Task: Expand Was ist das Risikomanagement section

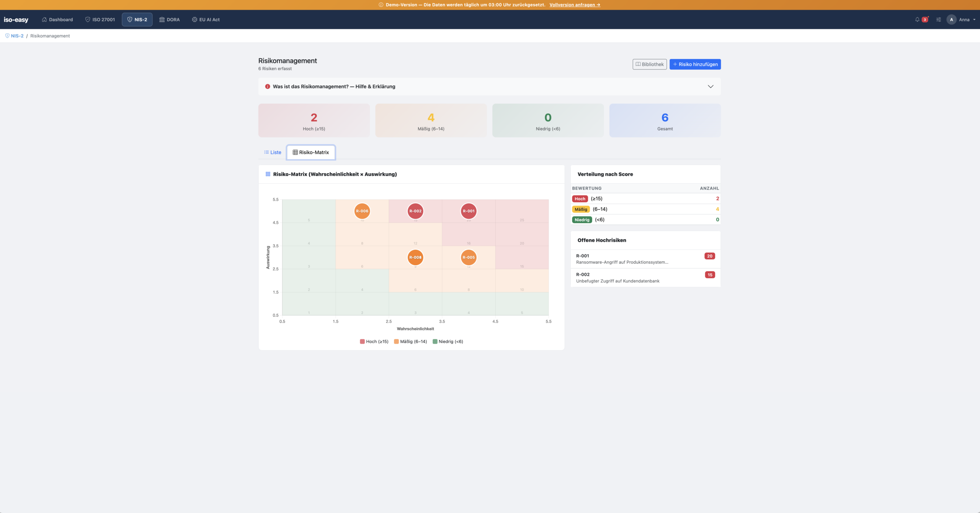Action: click(334, 86)
